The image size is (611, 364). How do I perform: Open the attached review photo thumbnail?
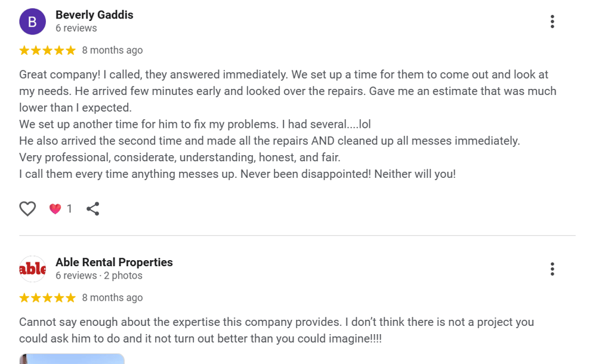72,359
